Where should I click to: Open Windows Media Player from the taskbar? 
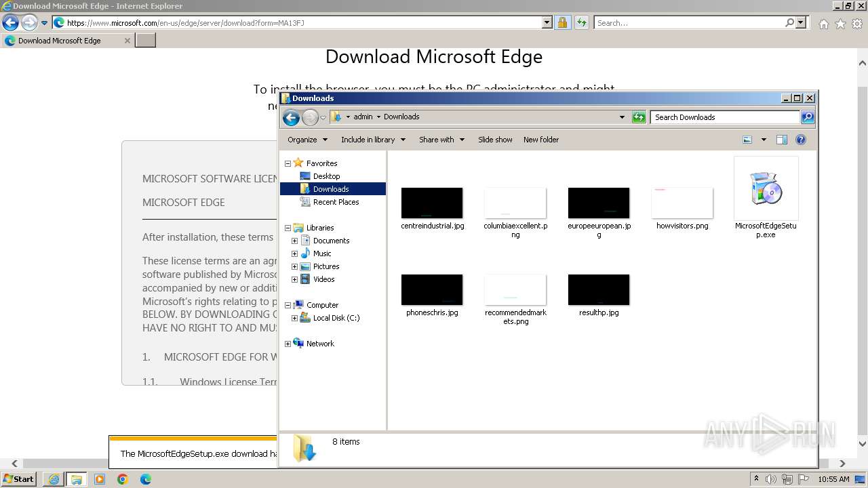[x=100, y=479]
